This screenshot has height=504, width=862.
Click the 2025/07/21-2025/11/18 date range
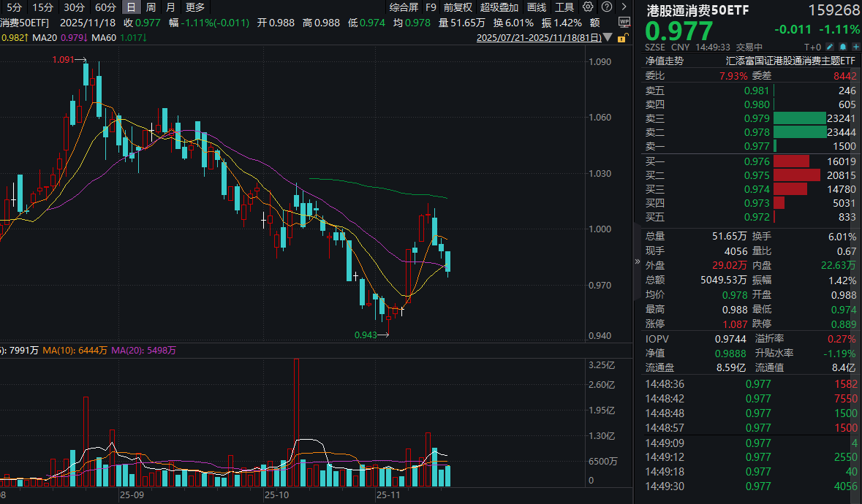(539, 38)
